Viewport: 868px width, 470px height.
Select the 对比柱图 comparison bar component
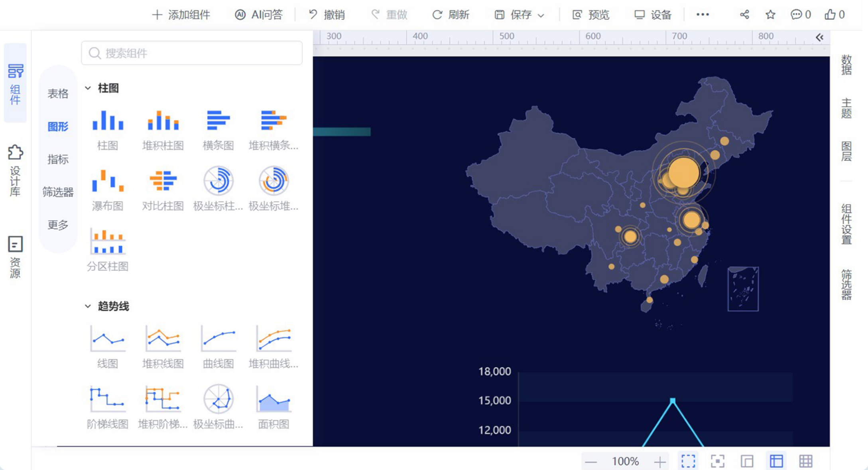click(163, 190)
